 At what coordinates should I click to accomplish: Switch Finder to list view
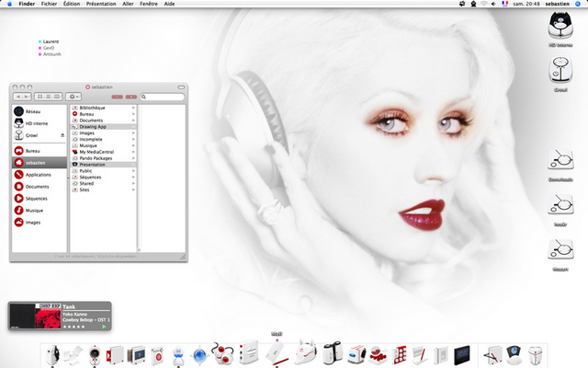pos(49,97)
